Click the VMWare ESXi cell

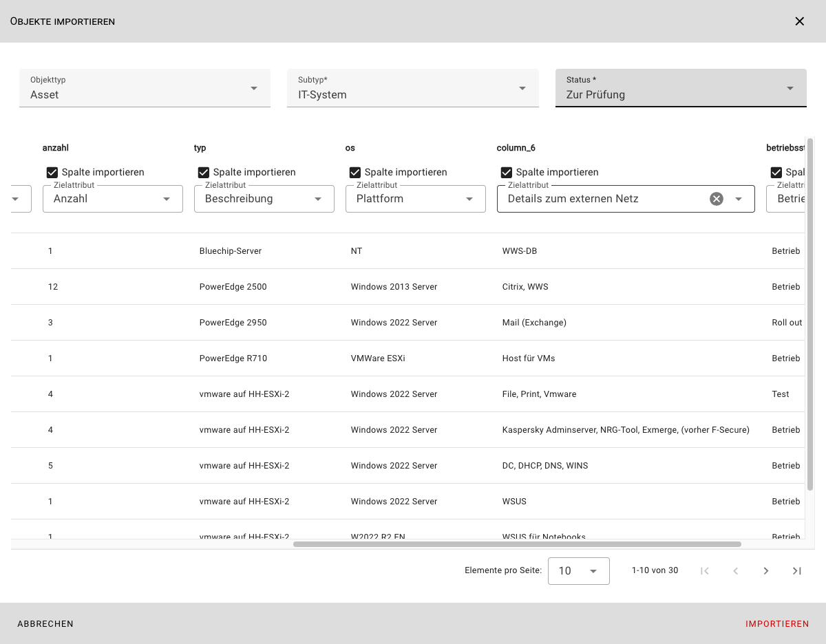(x=378, y=358)
